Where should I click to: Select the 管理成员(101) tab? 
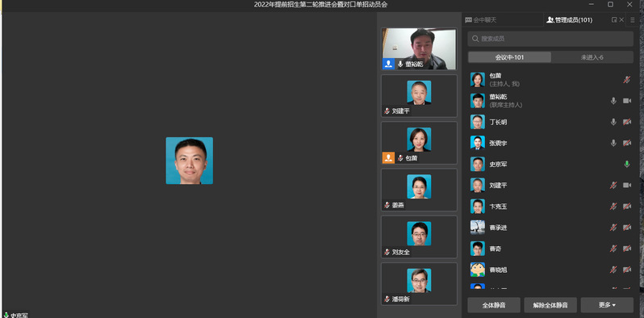point(569,19)
